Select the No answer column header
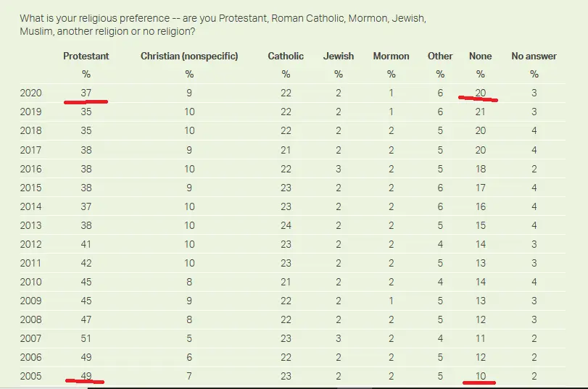The width and height of the screenshot is (588, 389). (x=534, y=57)
